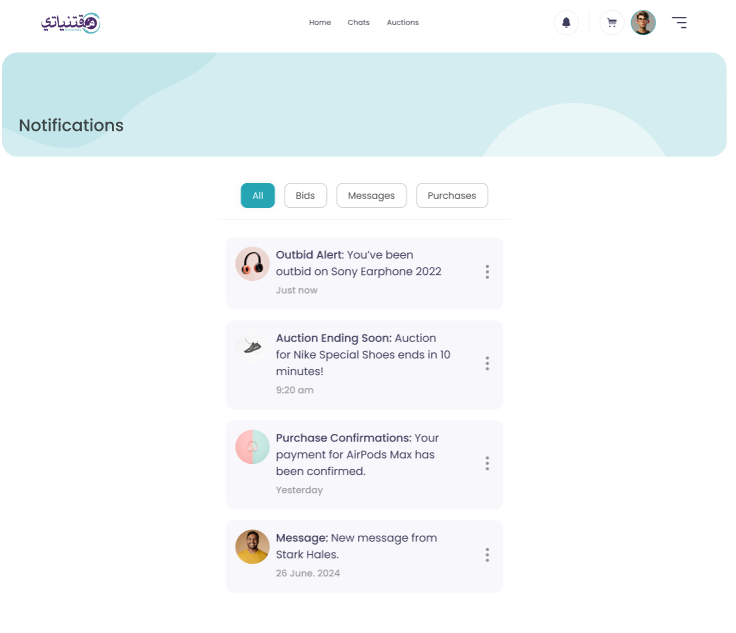Open the Auction Ending Soon notification text

click(363, 355)
